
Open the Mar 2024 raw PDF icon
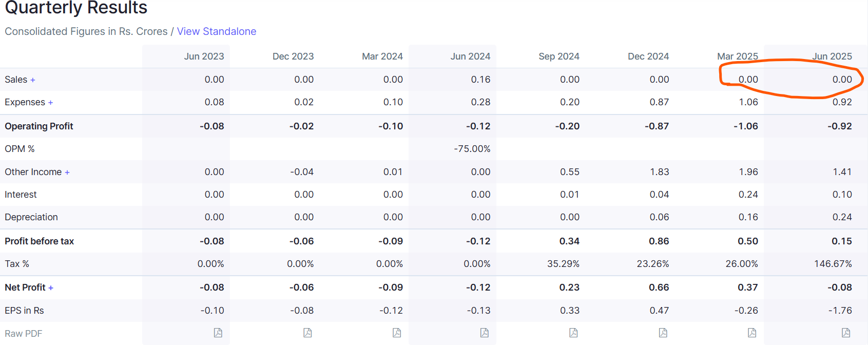click(397, 333)
